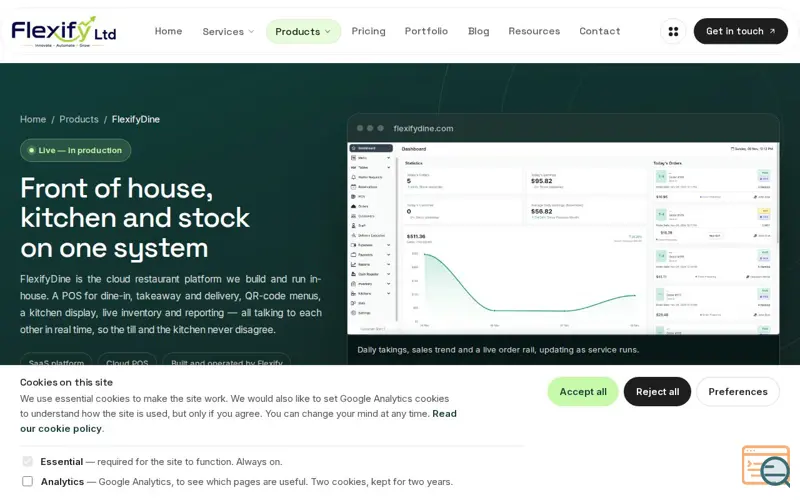Click the FlexifyDine breadcrumb text
This screenshot has height=500, width=800.
coord(136,119)
